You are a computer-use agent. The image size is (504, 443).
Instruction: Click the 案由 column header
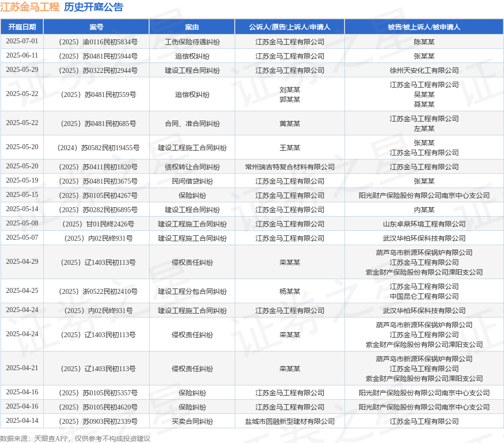[192, 27]
